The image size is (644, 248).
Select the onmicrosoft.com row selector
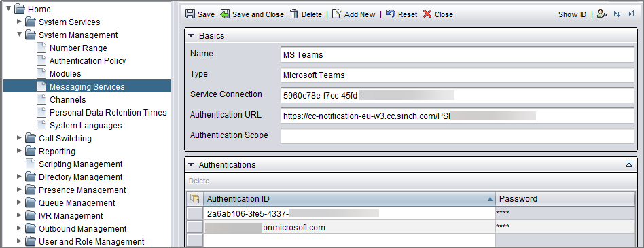195,227
